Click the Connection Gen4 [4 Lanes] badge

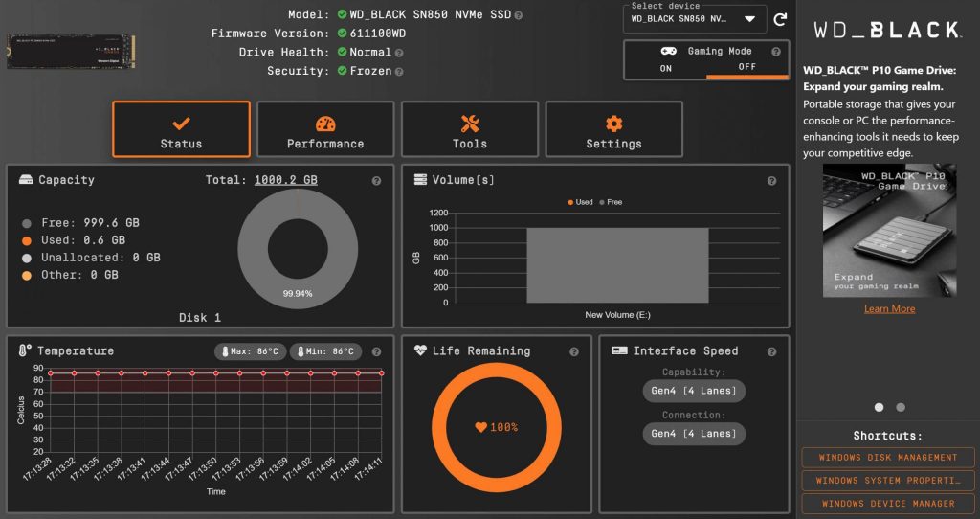[694, 434]
